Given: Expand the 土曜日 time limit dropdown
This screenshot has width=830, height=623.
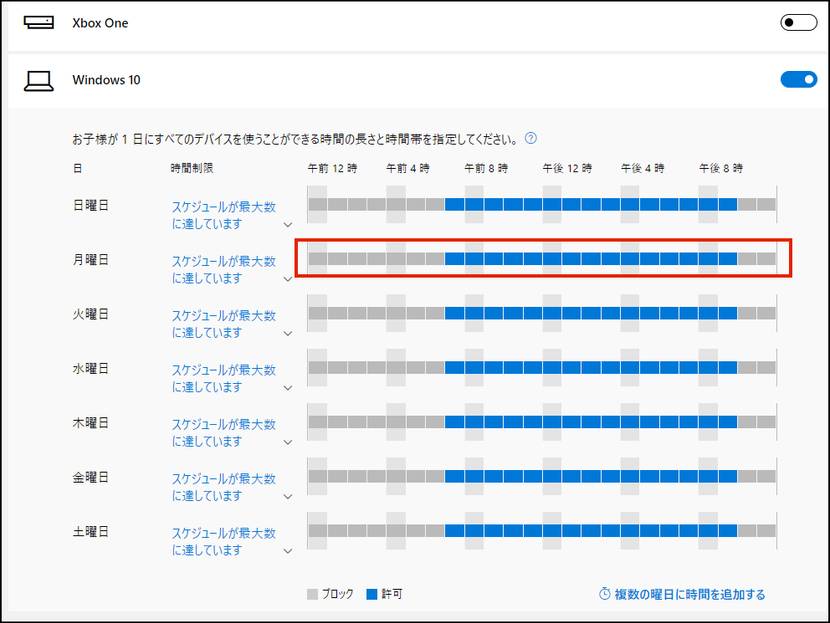Looking at the screenshot, I should pyautogui.click(x=288, y=551).
